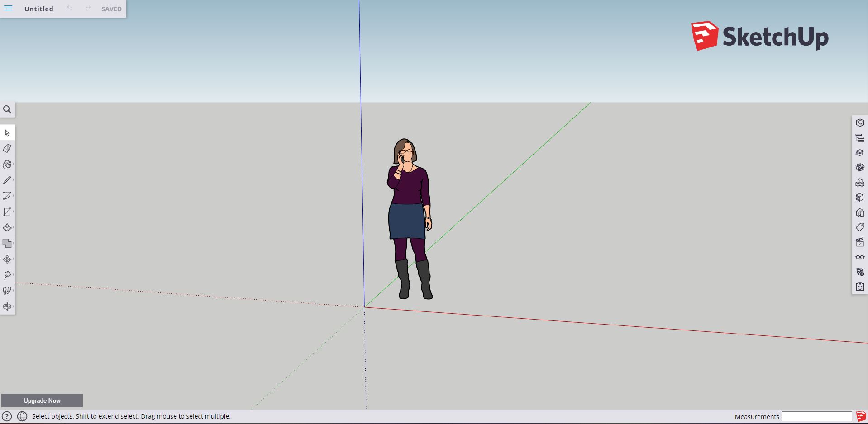This screenshot has width=868, height=424.
Task: Open the Search SketchUp magnifier
Action: click(x=7, y=110)
